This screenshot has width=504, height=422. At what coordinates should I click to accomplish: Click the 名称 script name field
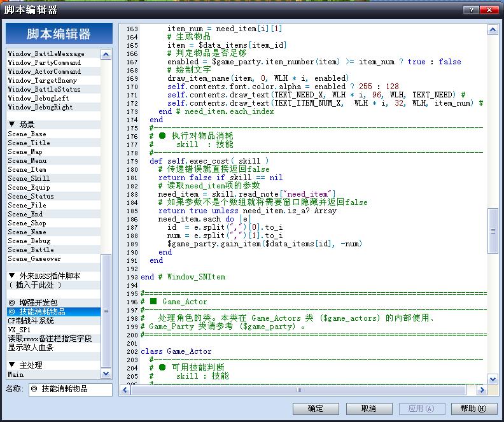tap(71, 389)
